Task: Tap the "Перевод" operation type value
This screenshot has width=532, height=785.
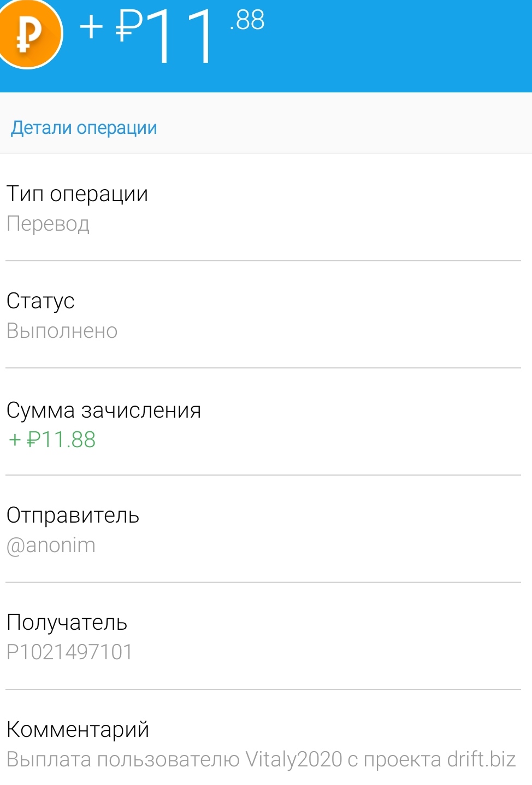Action: [x=48, y=224]
